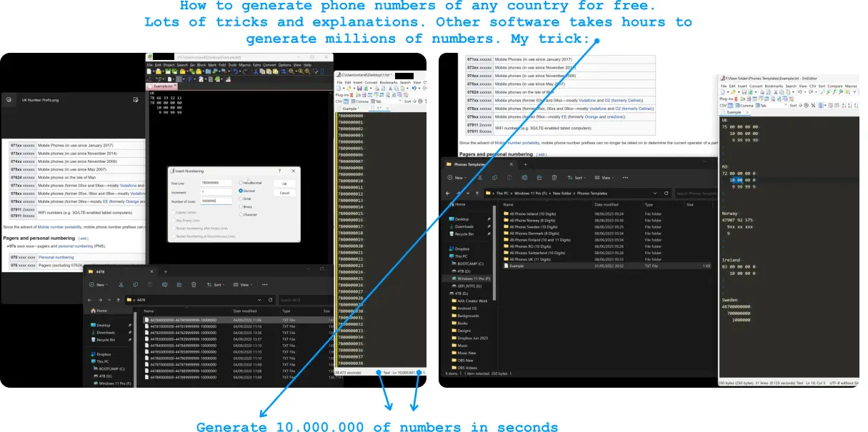Image resolution: width=868 pixels, height=432 pixels.
Task: Click the Up arrow in Phones Templates Explorer
Action: pyautogui.click(x=477, y=193)
